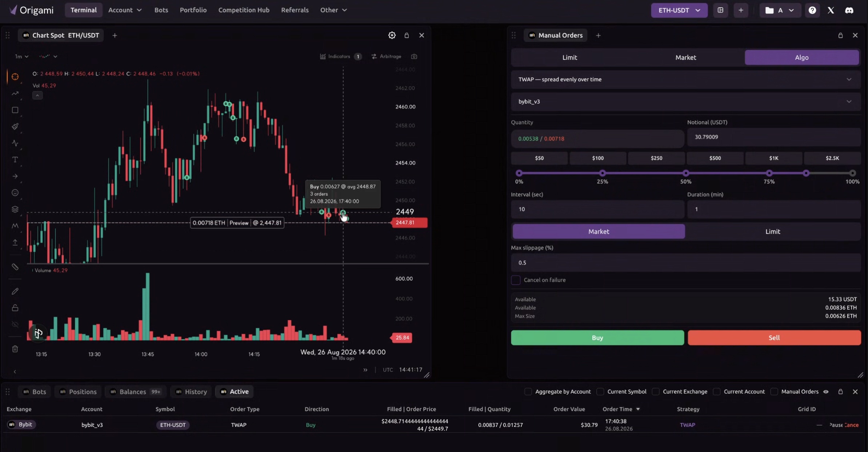Check the Manual Orders filter
The width and height of the screenshot is (868, 452).
[774, 392]
